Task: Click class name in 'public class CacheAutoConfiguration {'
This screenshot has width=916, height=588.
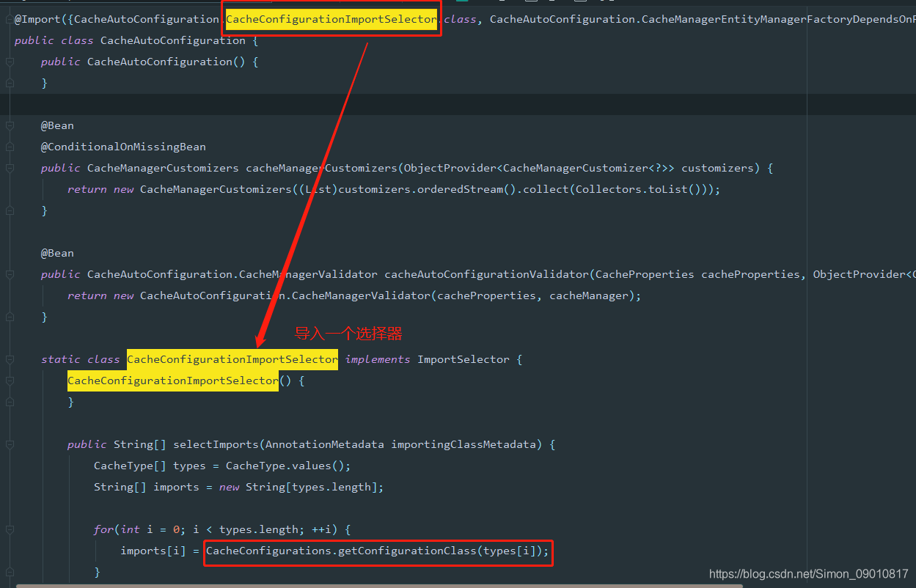Action: (172, 40)
